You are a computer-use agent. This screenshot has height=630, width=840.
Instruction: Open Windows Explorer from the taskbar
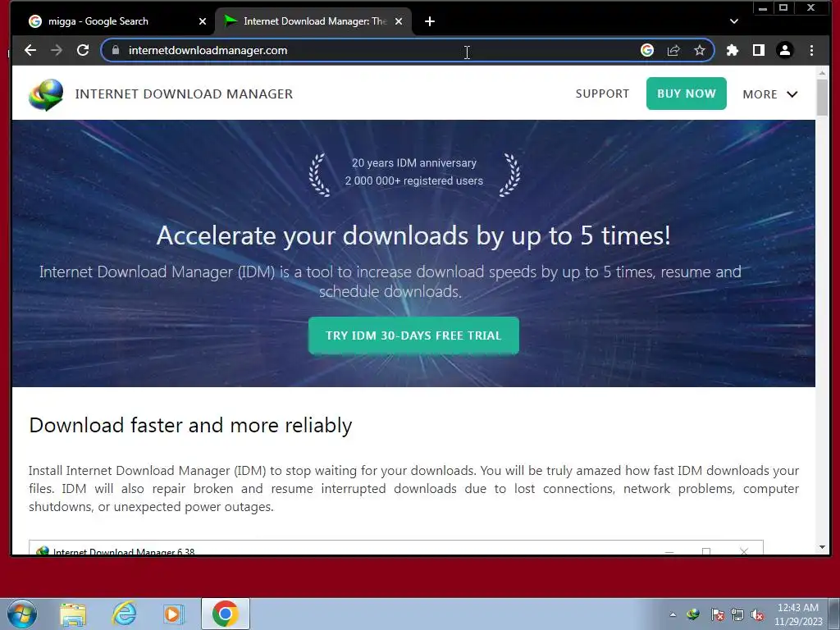(73, 614)
